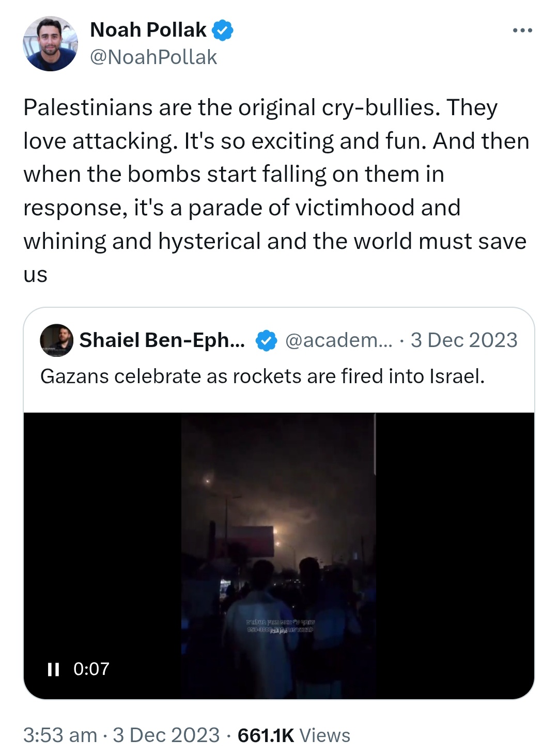Click the 3:53 am post timestamp
This screenshot has height=756, width=558.
(x=60, y=735)
